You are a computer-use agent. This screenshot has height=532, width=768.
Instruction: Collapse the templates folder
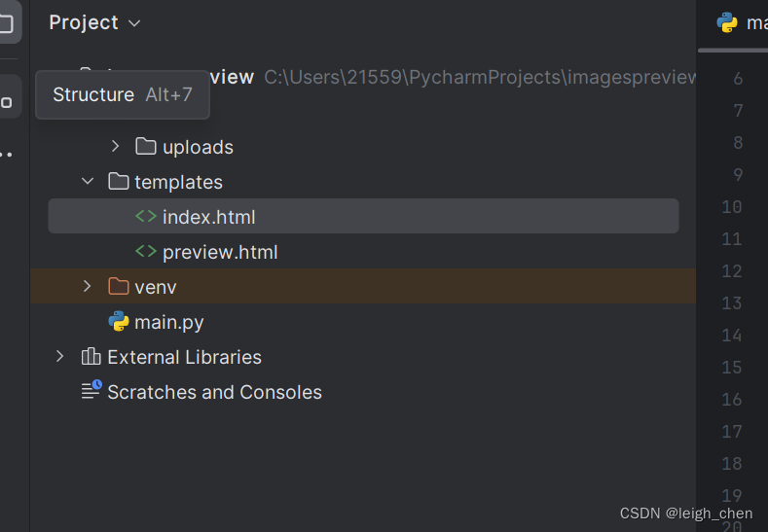point(88,181)
